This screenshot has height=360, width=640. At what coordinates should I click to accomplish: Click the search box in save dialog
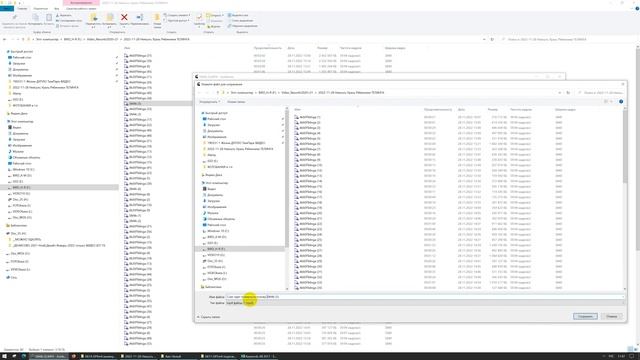[x=602, y=93]
